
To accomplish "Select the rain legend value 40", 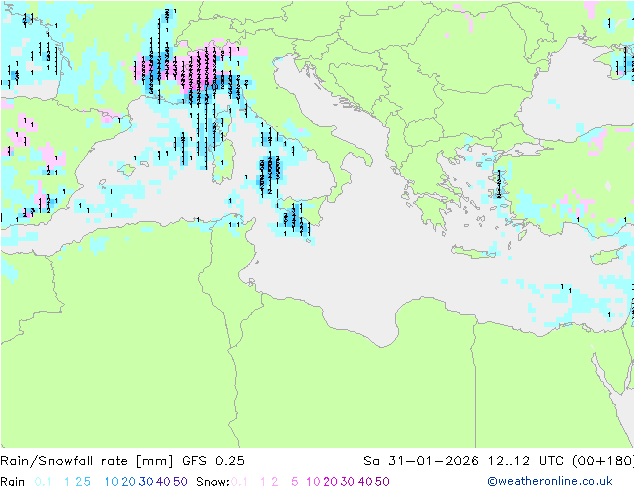I will click(163, 482).
